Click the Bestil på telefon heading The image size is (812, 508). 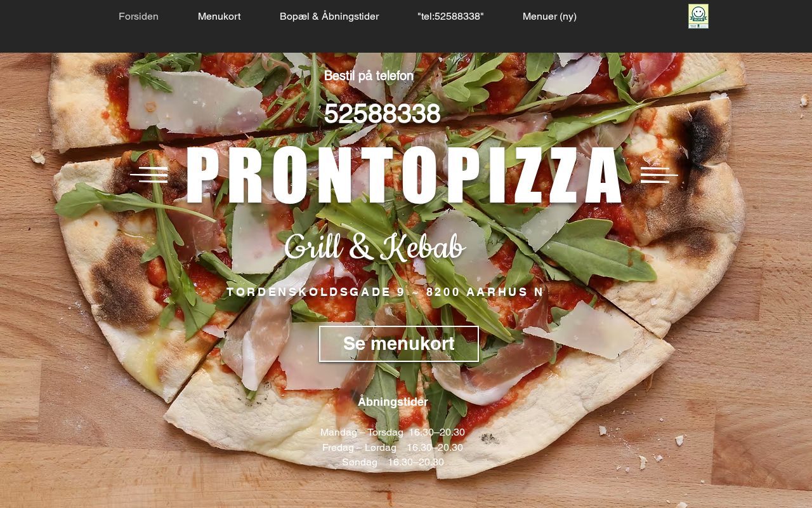click(369, 76)
